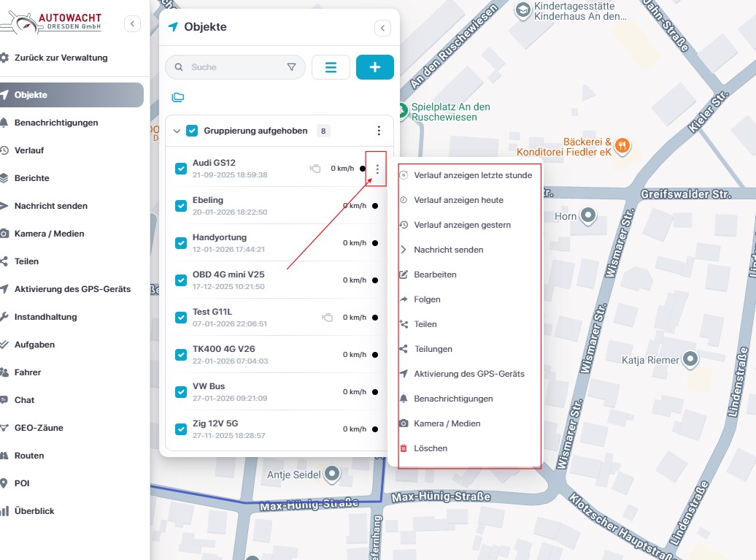Uncheck the Audi GS12 checkbox
This screenshot has width=756, height=560.
(x=181, y=169)
